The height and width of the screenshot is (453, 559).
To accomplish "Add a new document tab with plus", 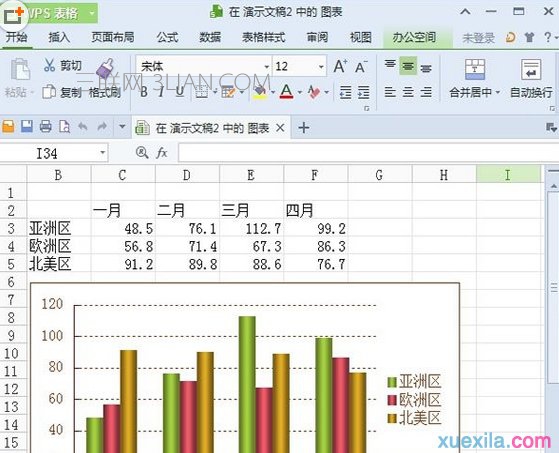I will (x=304, y=127).
